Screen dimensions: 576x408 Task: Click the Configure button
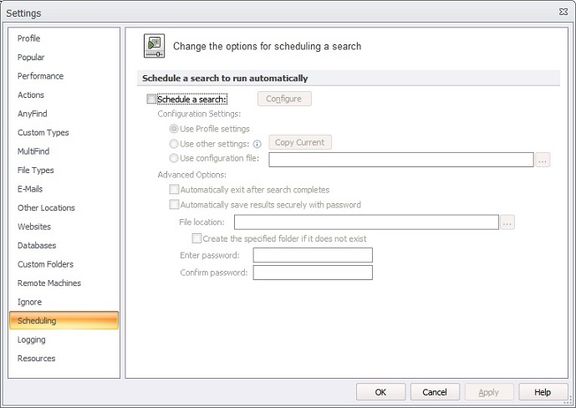pos(284,99)
